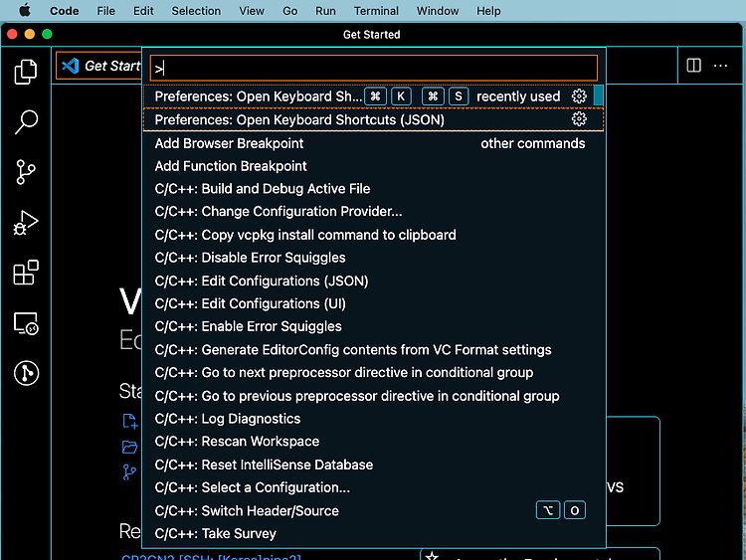Image resolution: width=746 pixels, height=560 pixels.
Task: Open the Git Graph activity bar icon
Action: [x=26, y=373]
